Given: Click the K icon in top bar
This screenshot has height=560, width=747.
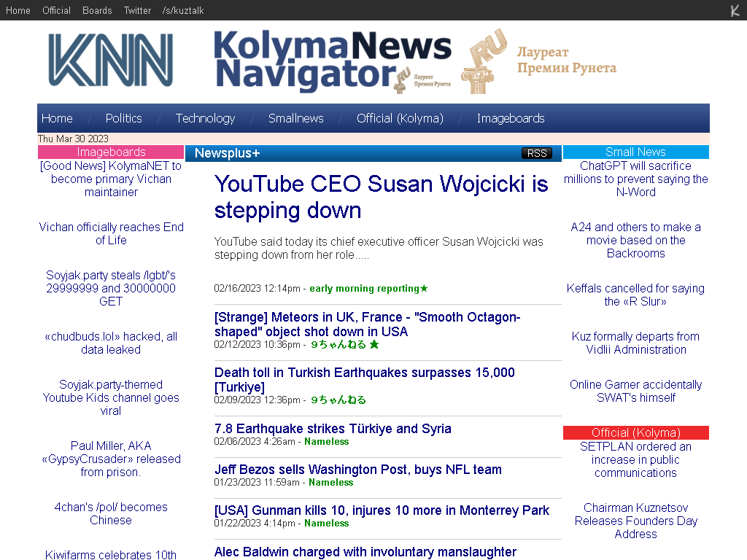Looking at the screenshot, I should point(735,10).
